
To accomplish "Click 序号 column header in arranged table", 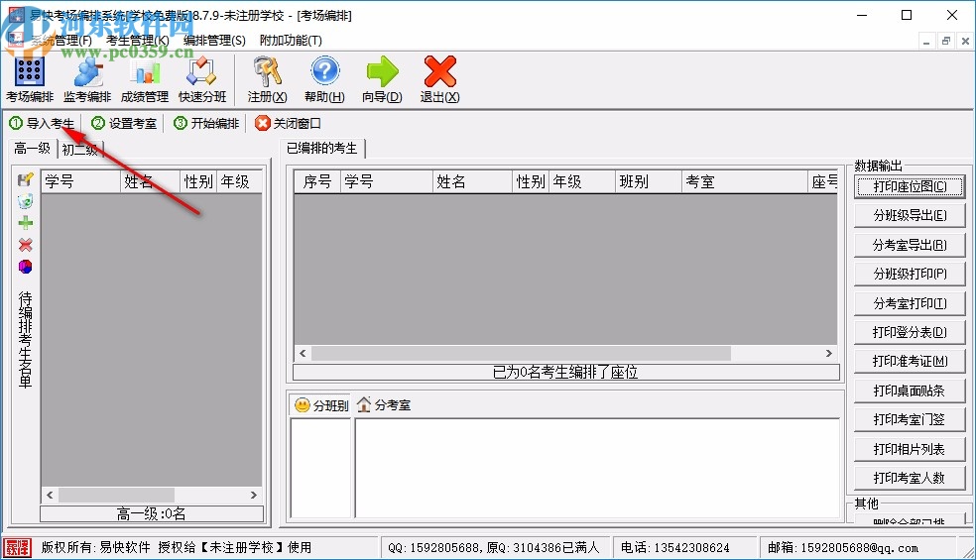I will 317,181.
